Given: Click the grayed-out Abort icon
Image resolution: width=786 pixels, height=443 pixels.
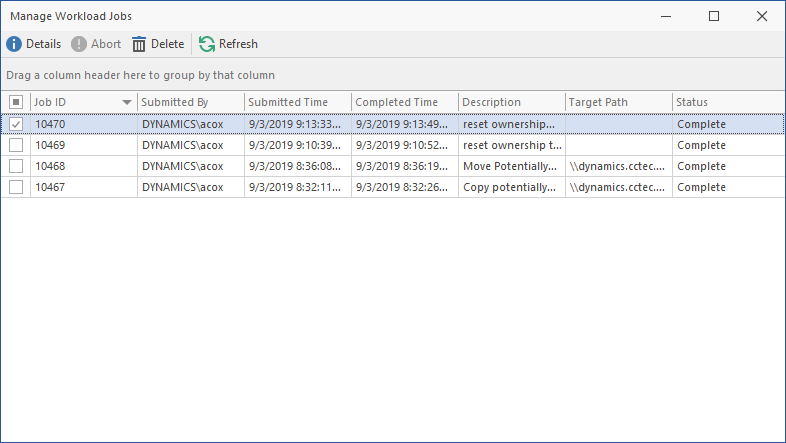Looking at the screenshot, I should pyautogui.click(x=79, y=44).
